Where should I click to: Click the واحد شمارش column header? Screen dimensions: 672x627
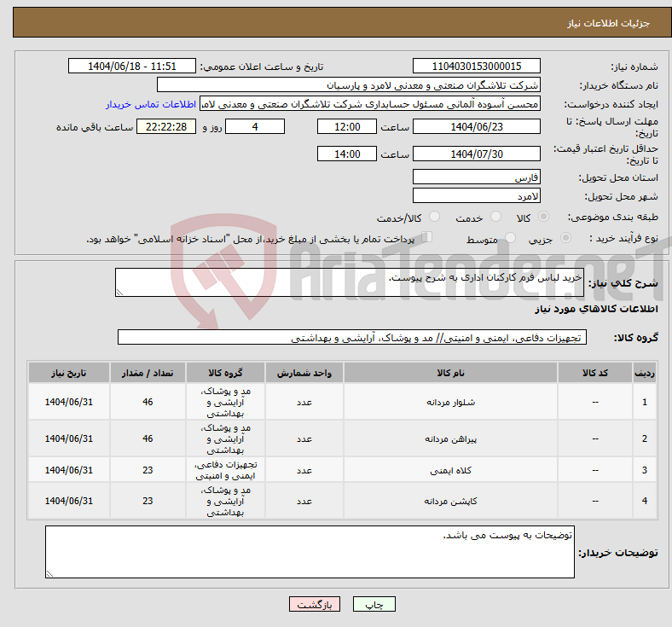pos(304,373)
